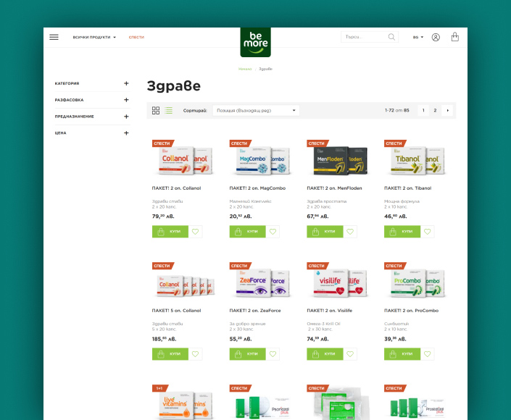Add 2 on. Collanol packet to wishlist
Image resolution: width=511 pixels, height=420 pixels.
(x=195, y=232)
